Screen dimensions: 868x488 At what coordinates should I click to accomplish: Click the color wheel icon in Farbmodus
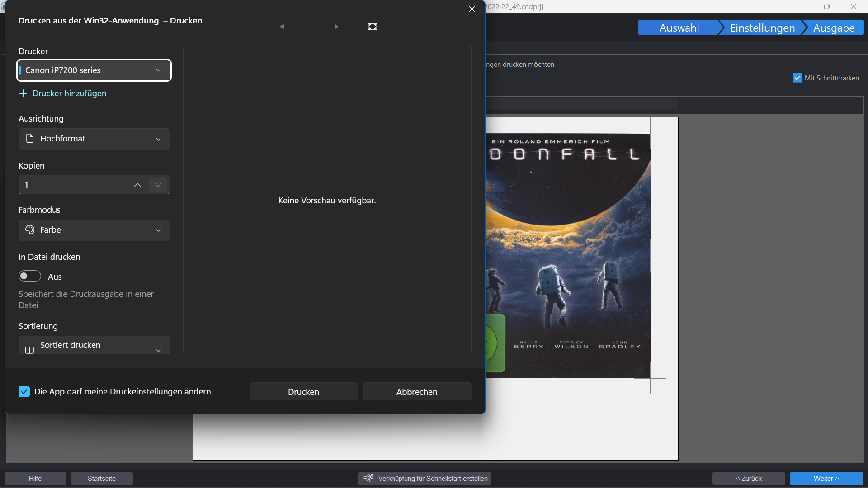click(x=29, y=230)
